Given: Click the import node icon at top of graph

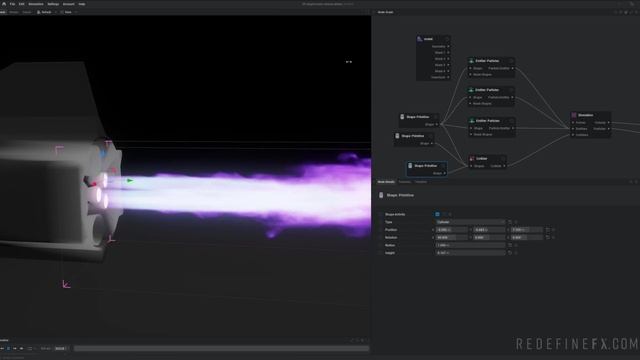Looking at the screenshot, I should [420, 39].
